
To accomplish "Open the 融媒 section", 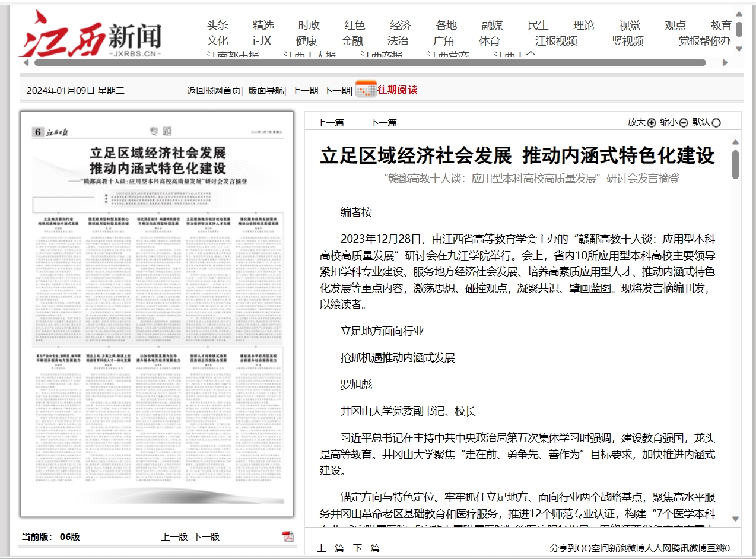I will click(x=493, y=26).
